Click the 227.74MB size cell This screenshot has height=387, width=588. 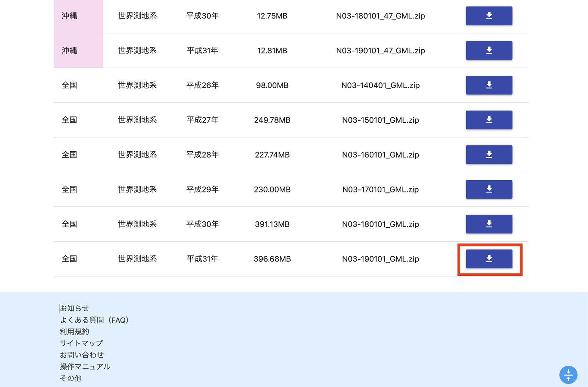(272, 155)
